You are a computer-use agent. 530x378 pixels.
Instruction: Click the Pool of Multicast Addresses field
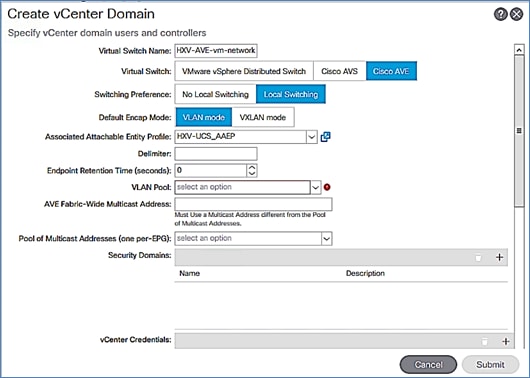[248, 239]
